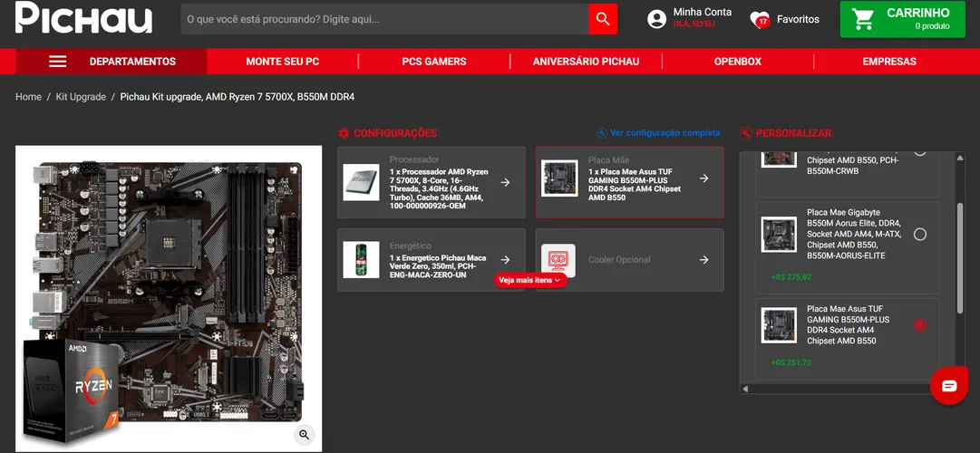Click the Asus TUF thumbnail in Personalizar list
The width and height of the screenshot is (980, 453).
[779, 325]
